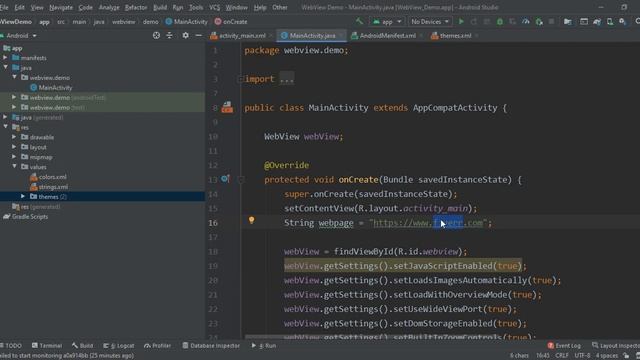This screenshot has width=640, height=360.
Task: Open Project panel gear options
Action: point(185,36)
